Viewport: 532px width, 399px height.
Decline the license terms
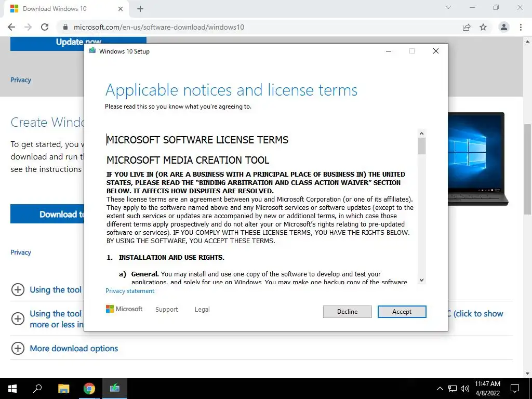pyautogui.click(x=347, y=312)
